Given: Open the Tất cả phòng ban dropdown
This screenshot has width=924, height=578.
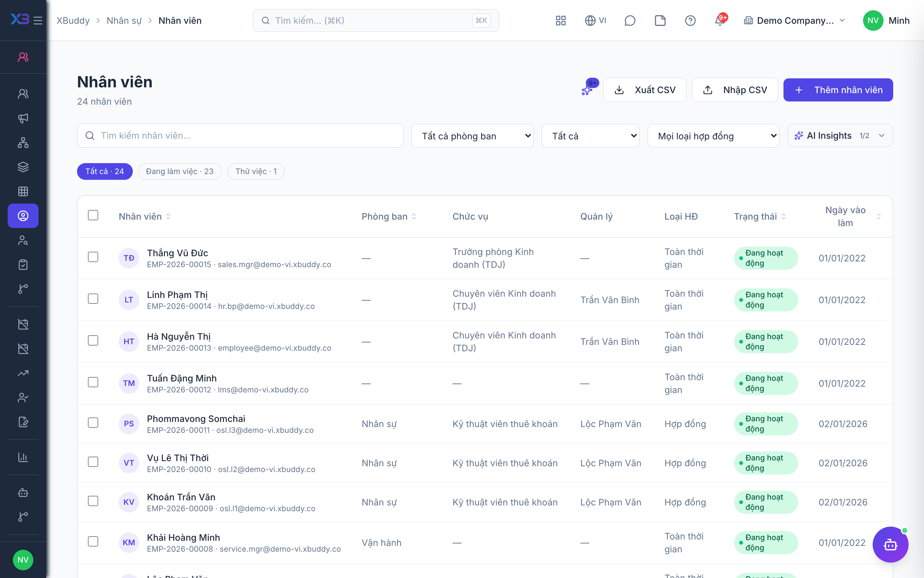Looking at the screenshot, I should pos(472,136).
